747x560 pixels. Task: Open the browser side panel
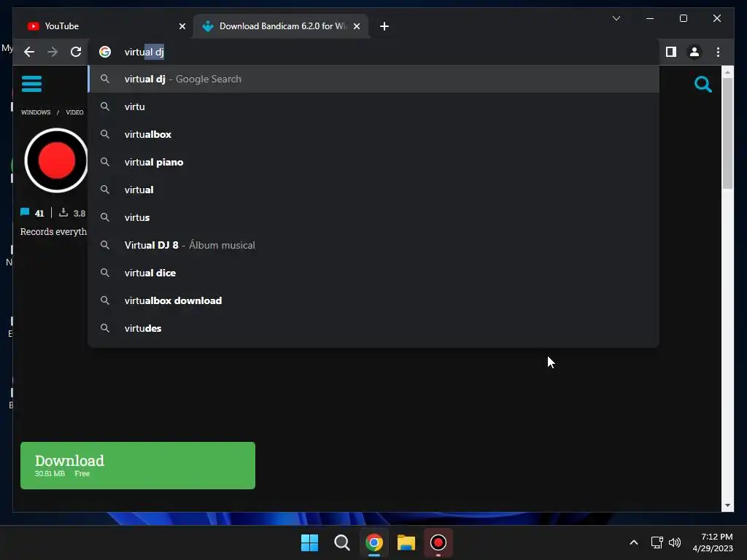[671, 52]
